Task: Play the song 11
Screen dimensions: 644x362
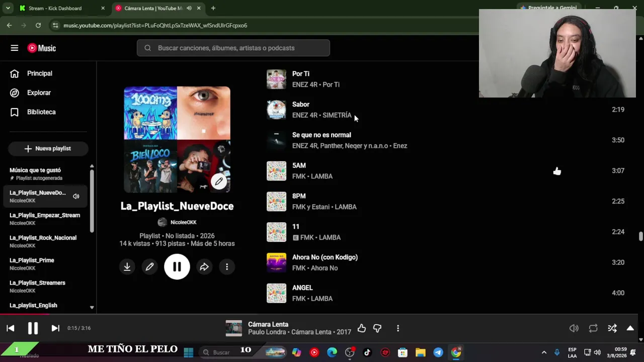Action: click(296, 227)
